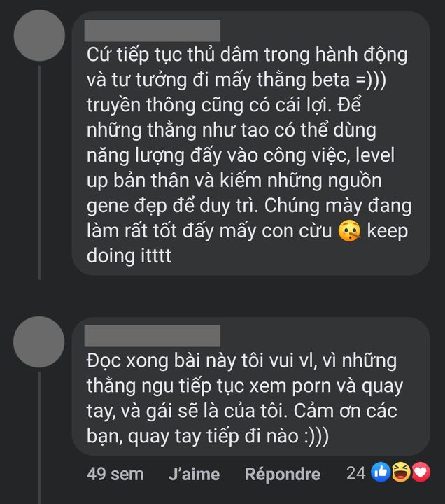Click the 'keep doing itttt' text
Viewport: 445px width, 504px height.
[247, 244]
